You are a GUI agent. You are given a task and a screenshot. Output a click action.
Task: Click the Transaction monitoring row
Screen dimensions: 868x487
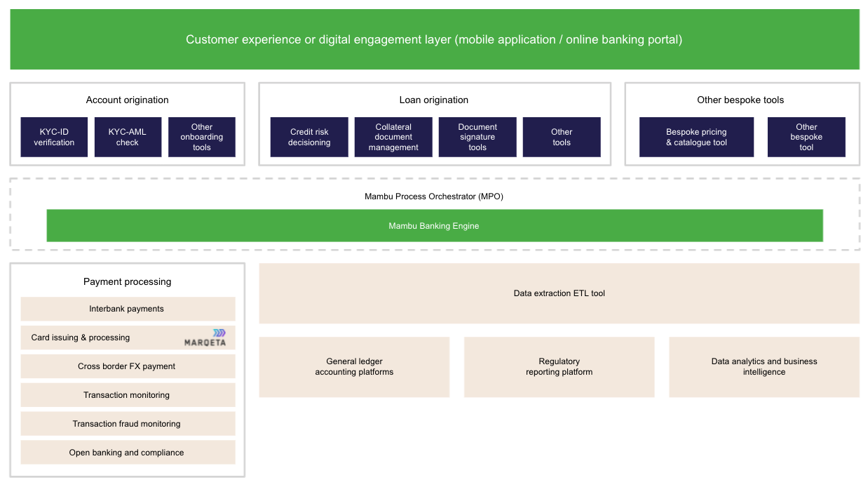[128, 395]
